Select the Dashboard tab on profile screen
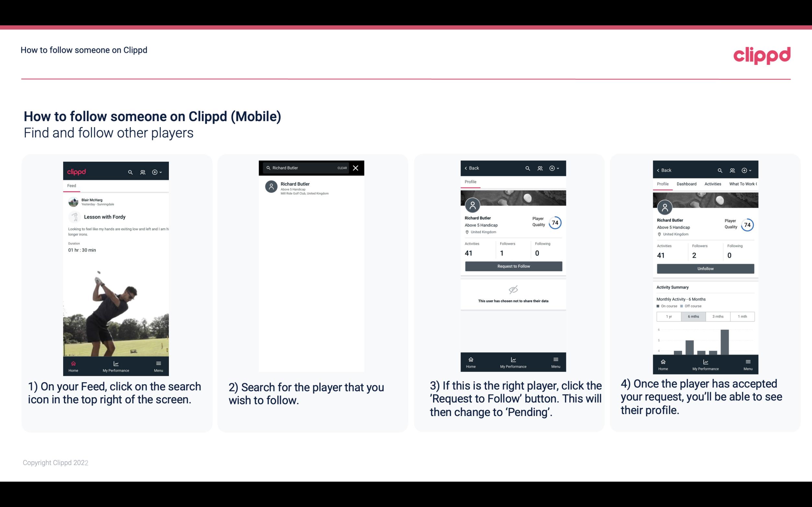Viewport: 812px width, 507px height. 687,184
